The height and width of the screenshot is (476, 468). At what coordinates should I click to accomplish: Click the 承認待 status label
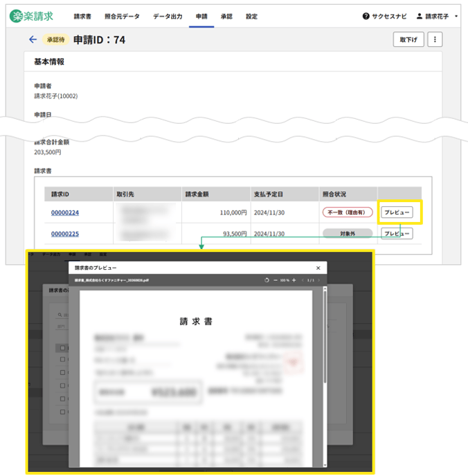click(x=55, y=39)
